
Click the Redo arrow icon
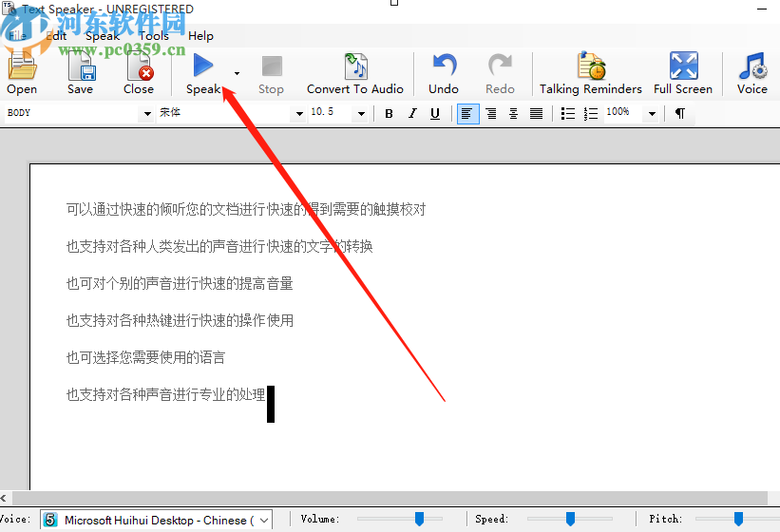click(500, 66)
